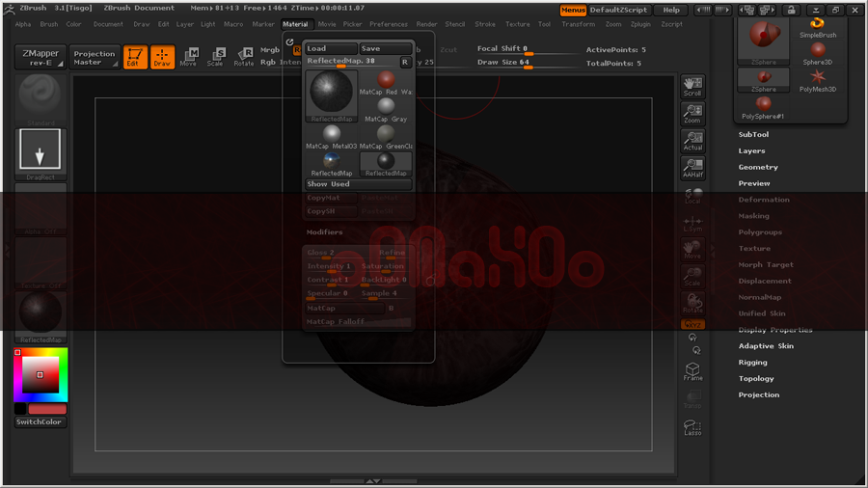This screenshot has height=488, width=868.
Task: Click the Save material button
Action: pos(385,48)
